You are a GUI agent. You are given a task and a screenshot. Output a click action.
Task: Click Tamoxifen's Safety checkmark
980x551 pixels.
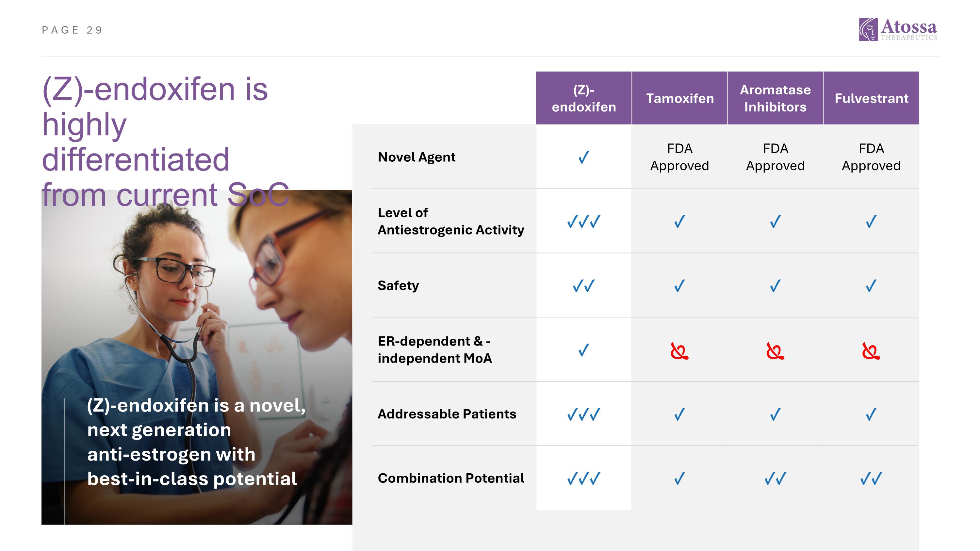point(679,285)
